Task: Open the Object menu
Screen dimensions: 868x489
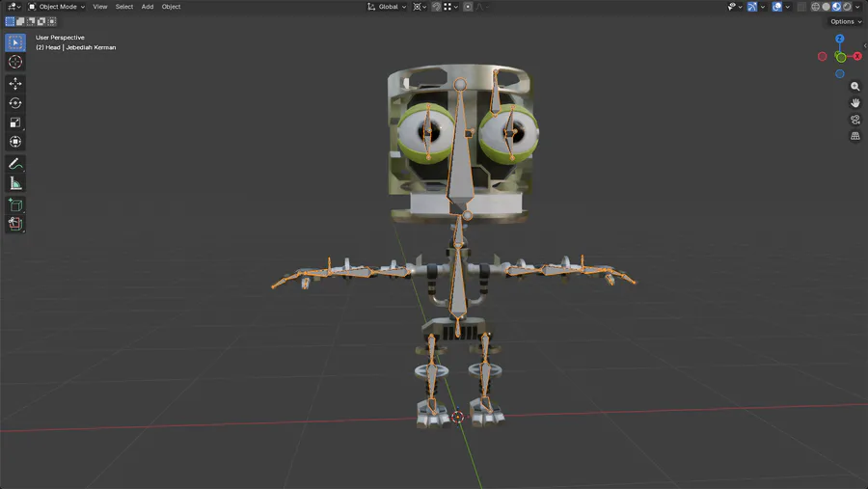Action: pyautogui.click(x=171, y=7)
